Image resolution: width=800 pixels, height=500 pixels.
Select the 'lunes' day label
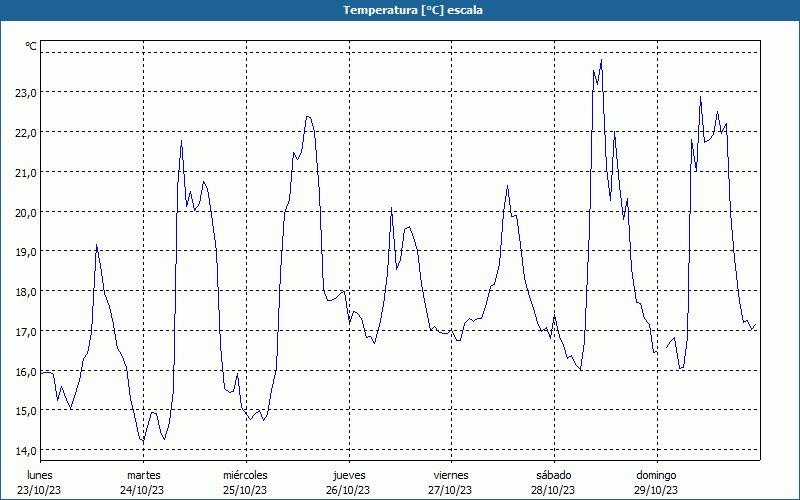point(40,475)
